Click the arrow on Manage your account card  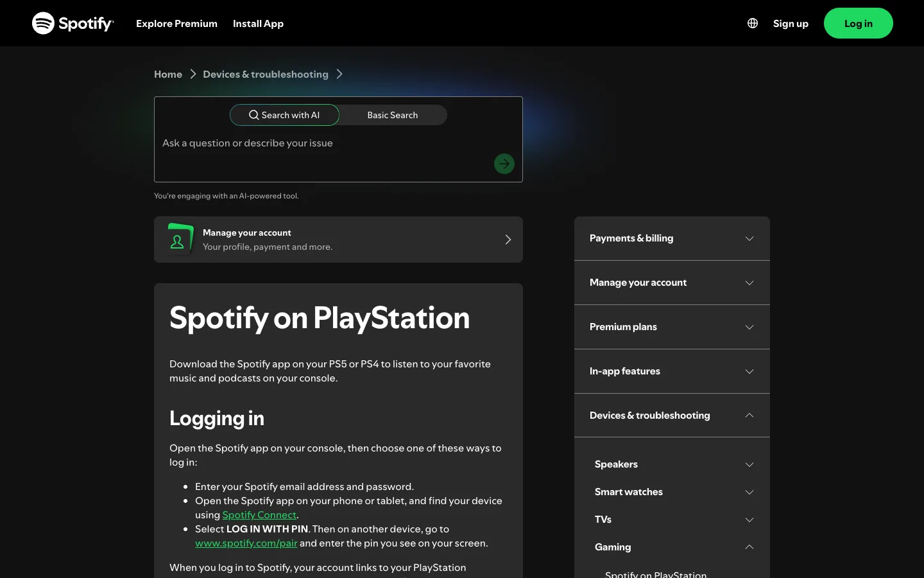pyautogui.click(x=508, y=240)
